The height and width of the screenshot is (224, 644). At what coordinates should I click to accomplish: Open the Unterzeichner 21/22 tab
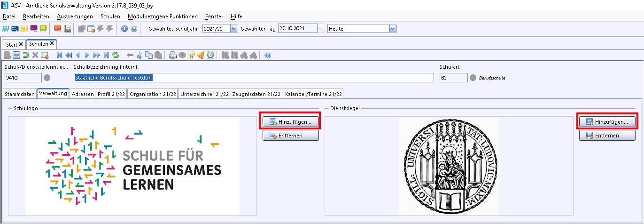204,94
